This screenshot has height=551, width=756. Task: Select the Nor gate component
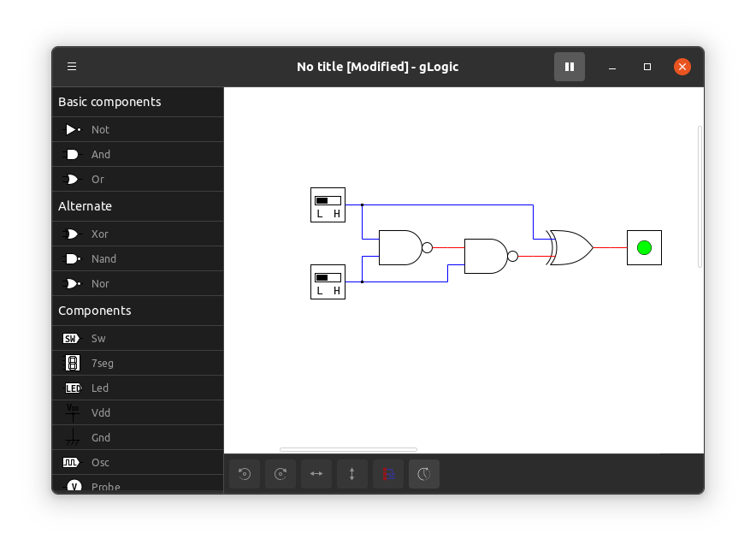point(138,284)
